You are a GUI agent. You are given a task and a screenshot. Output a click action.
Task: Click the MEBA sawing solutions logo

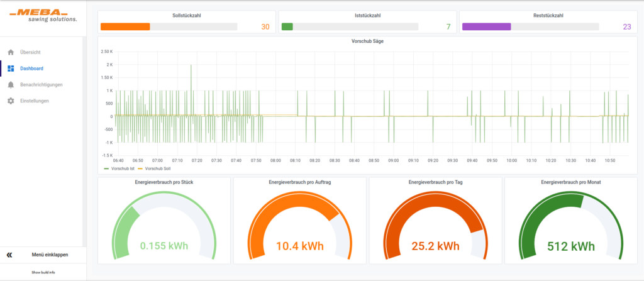click(x=43, y=16)
